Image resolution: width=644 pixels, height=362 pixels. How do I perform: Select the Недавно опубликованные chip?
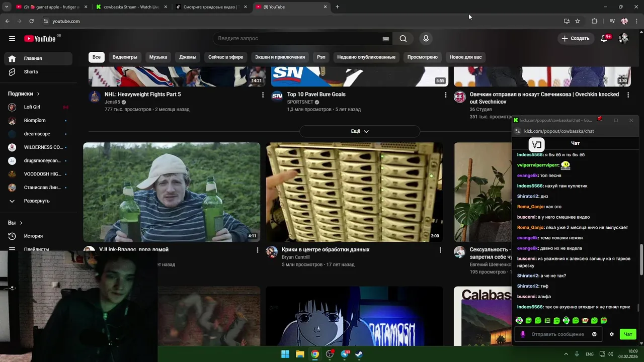click(x=366, y=57)
